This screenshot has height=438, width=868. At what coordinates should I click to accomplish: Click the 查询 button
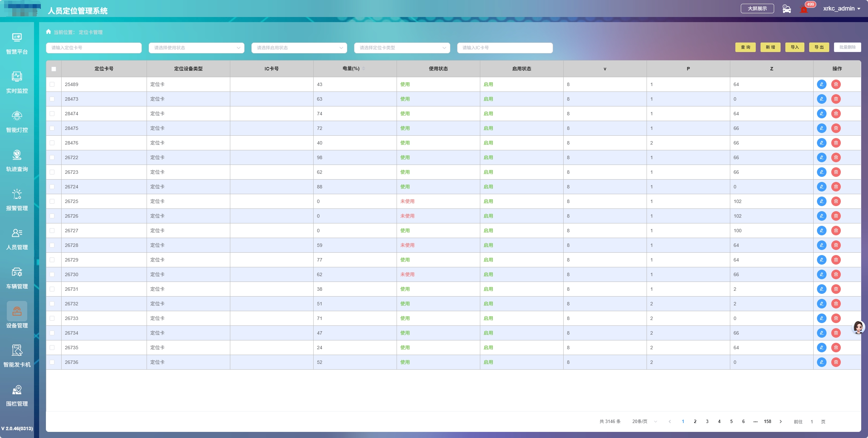pos(745,47)
